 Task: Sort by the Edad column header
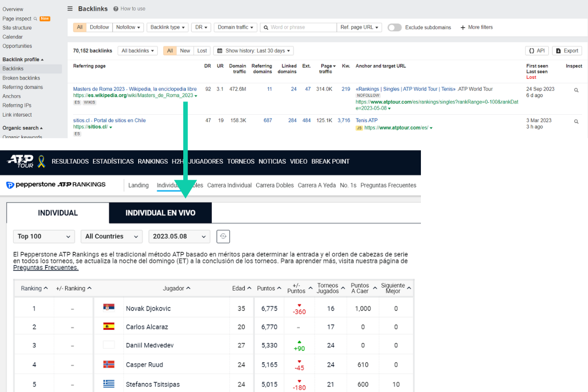point(242,288)
